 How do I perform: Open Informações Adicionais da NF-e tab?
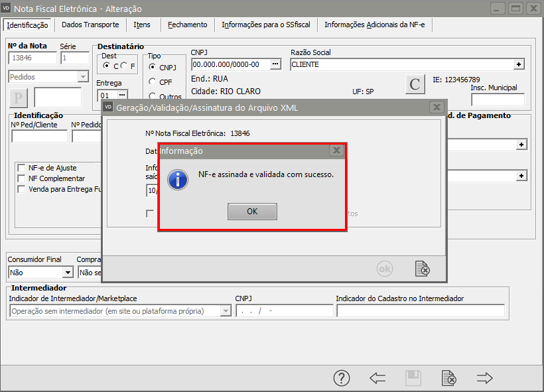(374, 25)
